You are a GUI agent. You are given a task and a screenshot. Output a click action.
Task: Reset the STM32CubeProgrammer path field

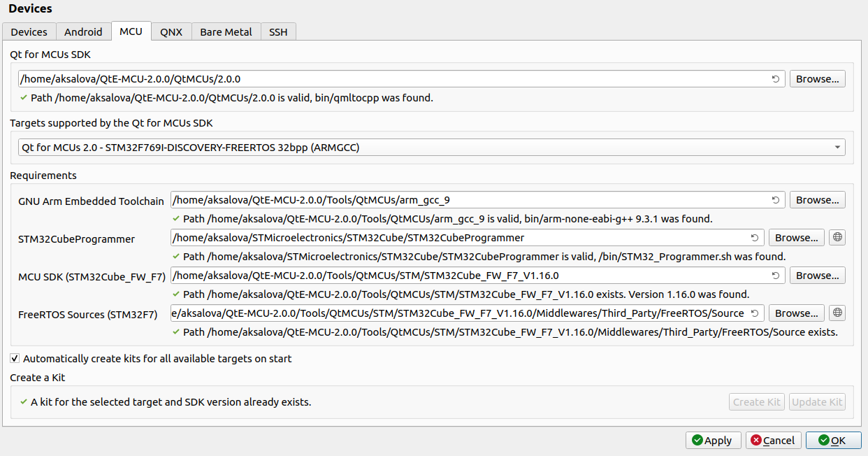click(x=754, y=238)
